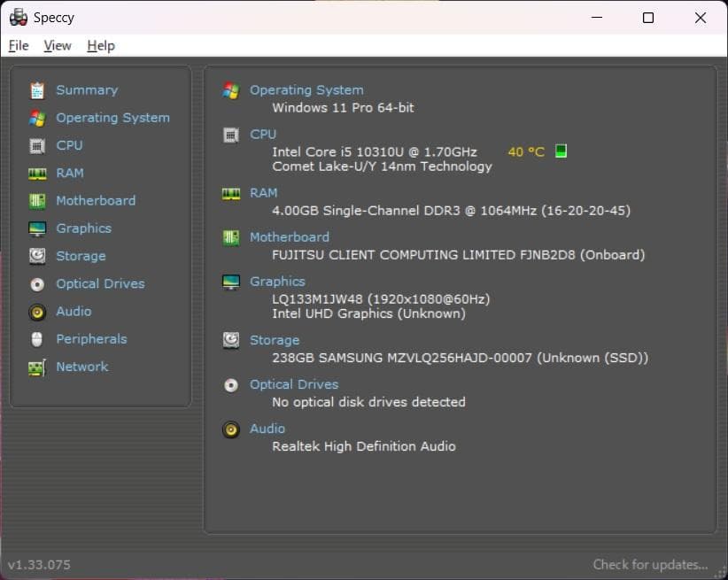The width and height of the screenshot is (728, 580).
Task: Open the CPU details via its blue heading
Action: coord(263,134)
